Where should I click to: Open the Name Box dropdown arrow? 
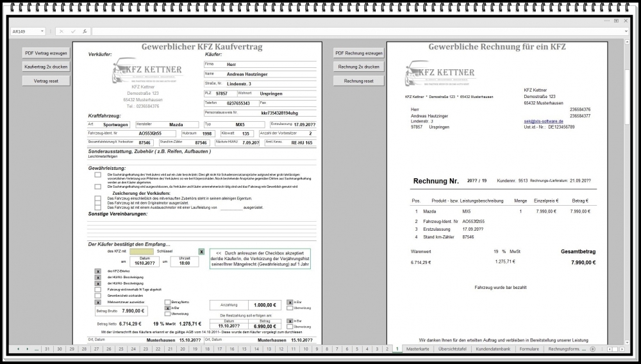43,31
